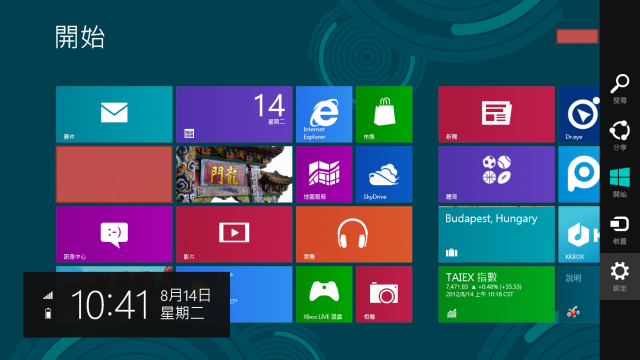Screen dimensions: 640x360
Task: Click the 8月14日 date text
Action: (x=185, y=295)
